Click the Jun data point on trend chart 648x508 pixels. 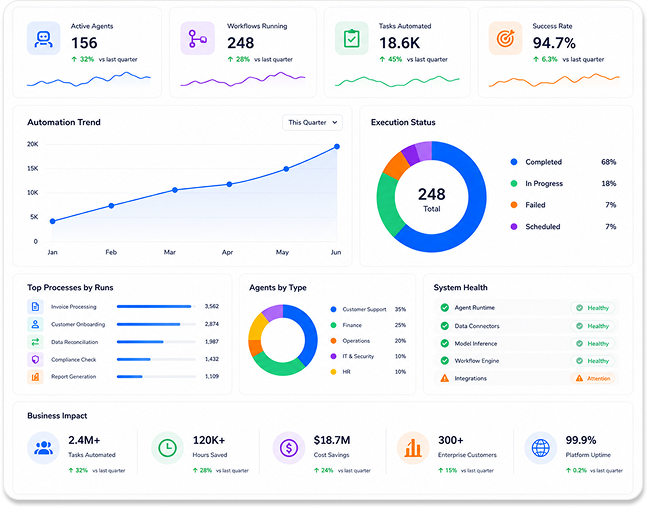337,147
